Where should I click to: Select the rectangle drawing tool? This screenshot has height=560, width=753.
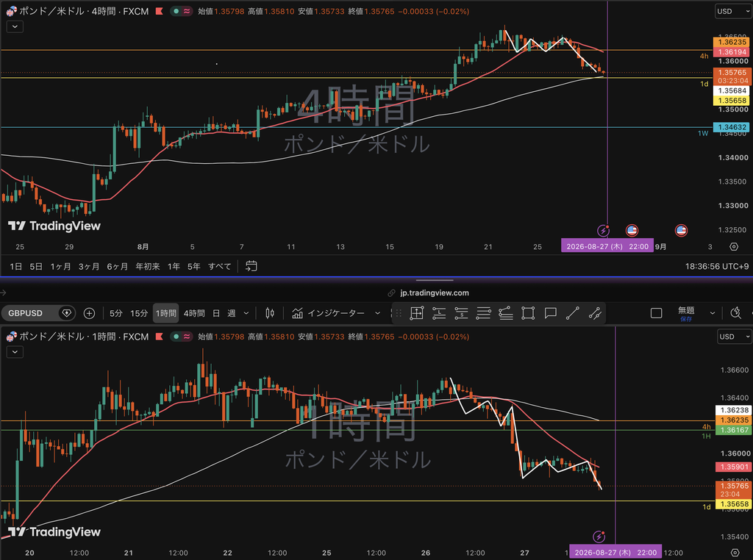pos(528,313)
